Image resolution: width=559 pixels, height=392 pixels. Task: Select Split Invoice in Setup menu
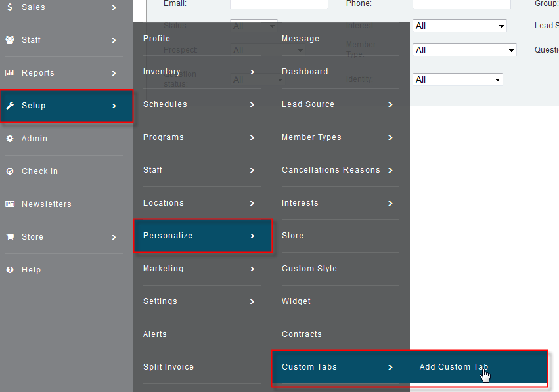(x=168, y=367)
